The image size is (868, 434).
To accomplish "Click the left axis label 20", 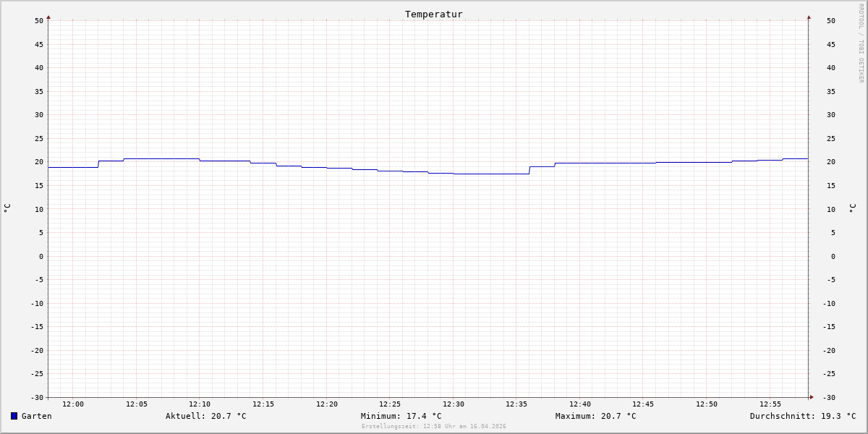I will click(x=39, y=162).
